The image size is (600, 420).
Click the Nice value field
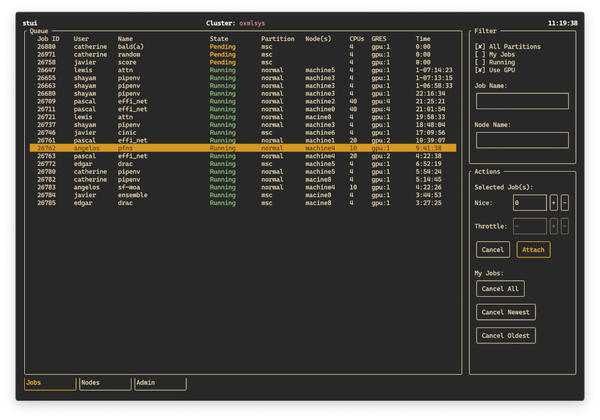pos(529,202)
